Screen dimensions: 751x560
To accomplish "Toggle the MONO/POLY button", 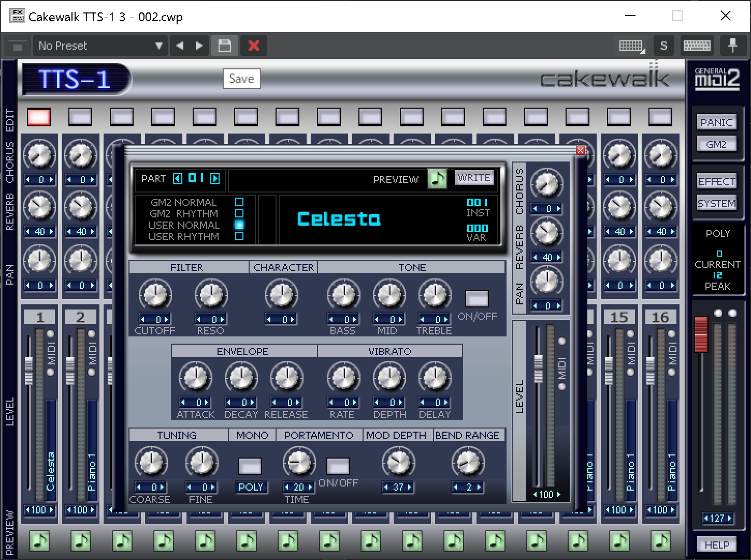I will click(250, 466).
